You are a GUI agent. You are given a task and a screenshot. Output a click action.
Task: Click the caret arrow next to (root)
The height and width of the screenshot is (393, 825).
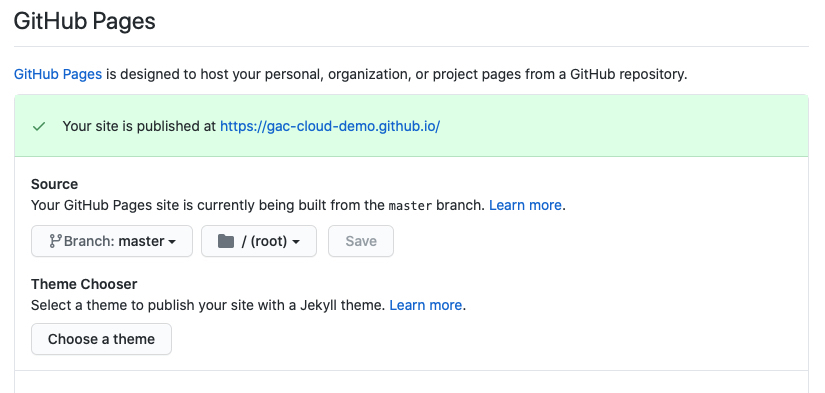(x=296, y=242)
